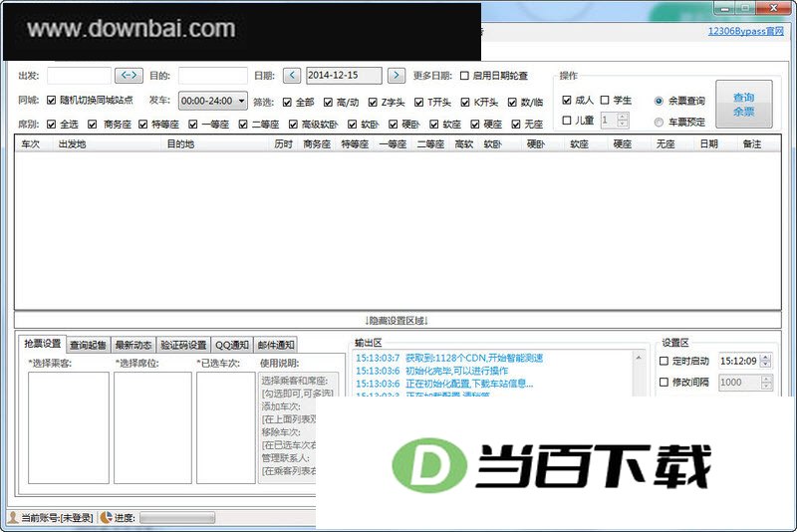Go to previous date arrow
Screen dimensions: 797x532
click(x=292, y=75)
